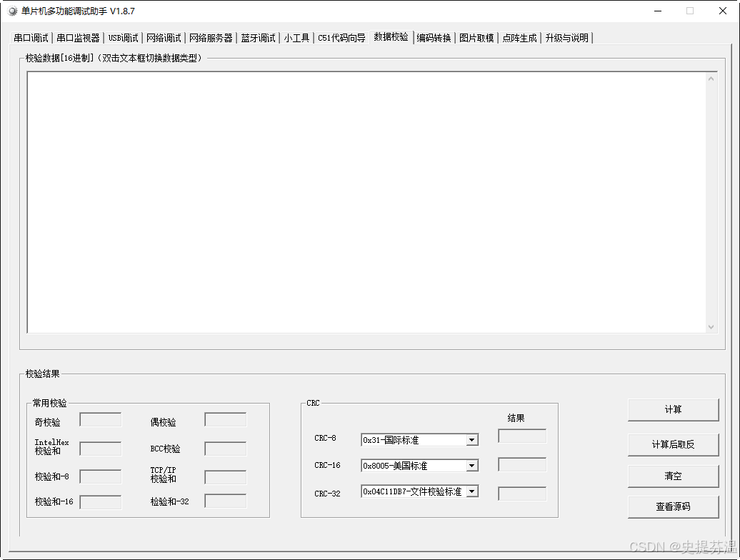Image resolution: width=740 pixels, height=560 pixels.
Task: Select the 网络服务器 tab
Action: pyautogui.click(x=211, y=38)
